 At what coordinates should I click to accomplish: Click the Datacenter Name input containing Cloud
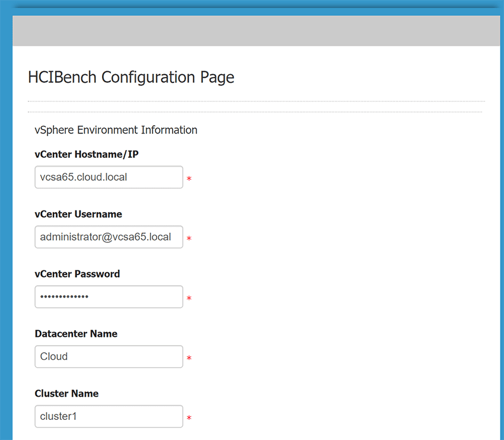(x=109, y=357)
